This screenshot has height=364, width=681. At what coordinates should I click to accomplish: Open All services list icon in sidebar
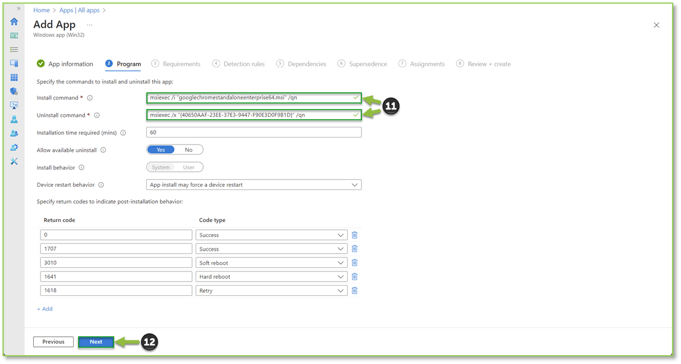(14, 50)
